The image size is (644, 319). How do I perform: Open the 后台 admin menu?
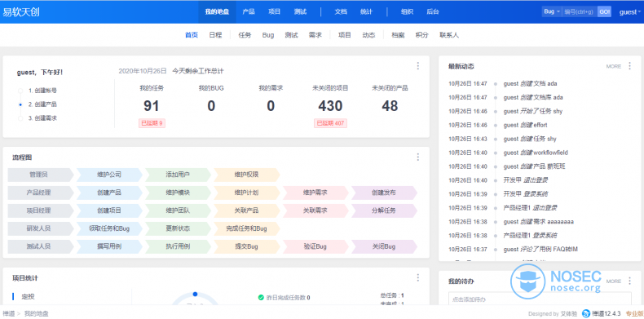click(433, 12)
